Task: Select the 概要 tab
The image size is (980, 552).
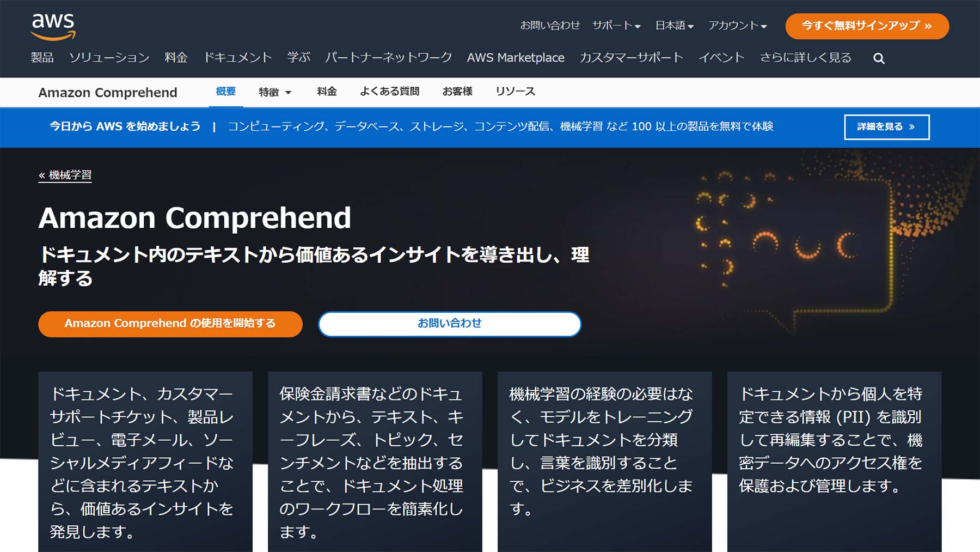Action: pos(225,92)
